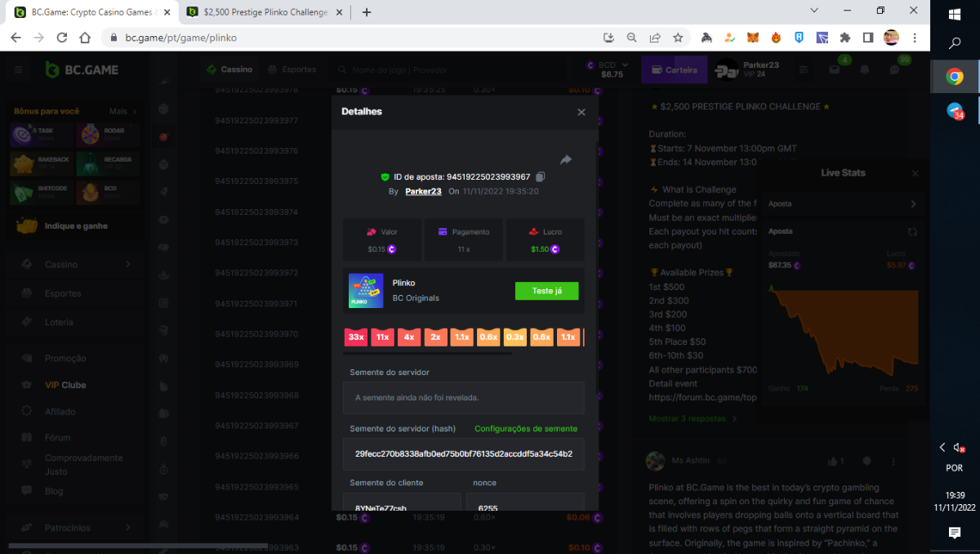
Task: Click the orange 0.3x multiplier swatch
Action: [x=514, y=337]
